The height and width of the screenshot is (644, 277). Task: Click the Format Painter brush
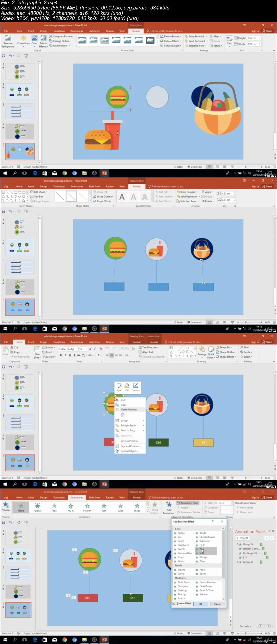click(20, 357)
